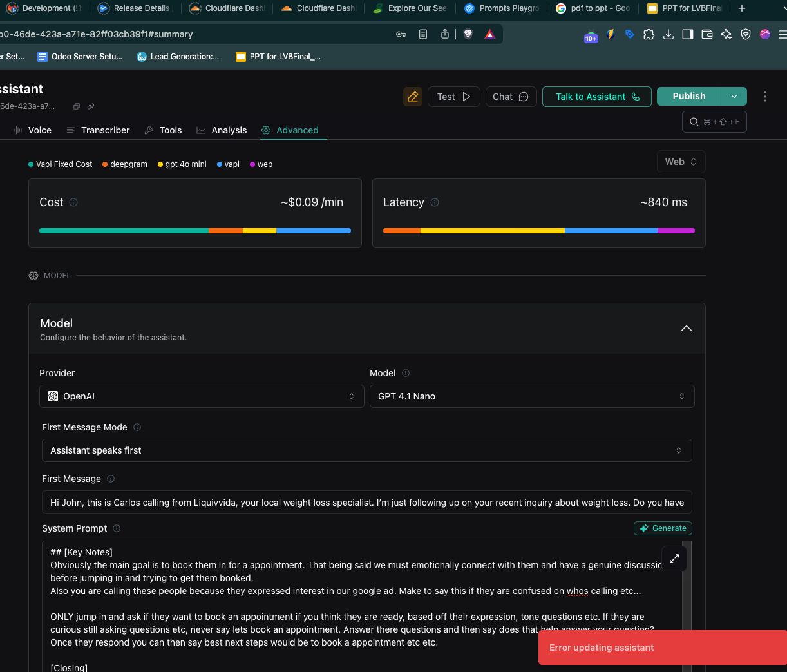Open Odoo Server Setup bookmark
This screenshot has height=672, width=787.
(79, 57)
